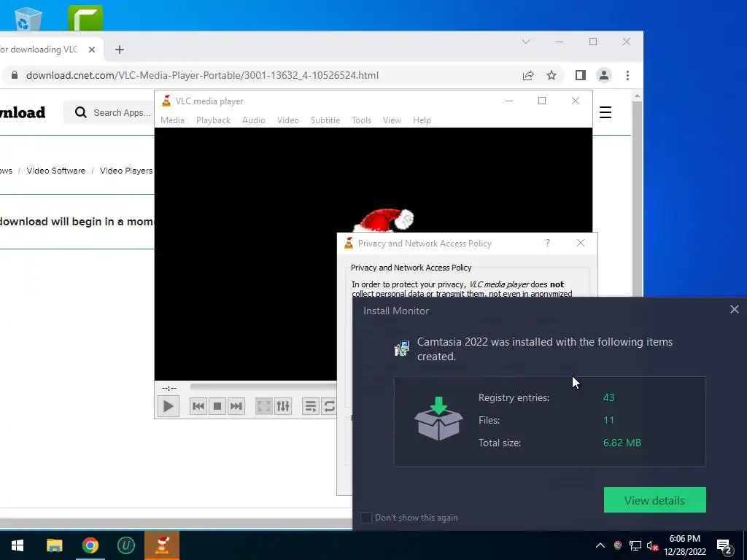Open a new Chrome tab
The image size is (747, 560).
(x=120, y=50)
